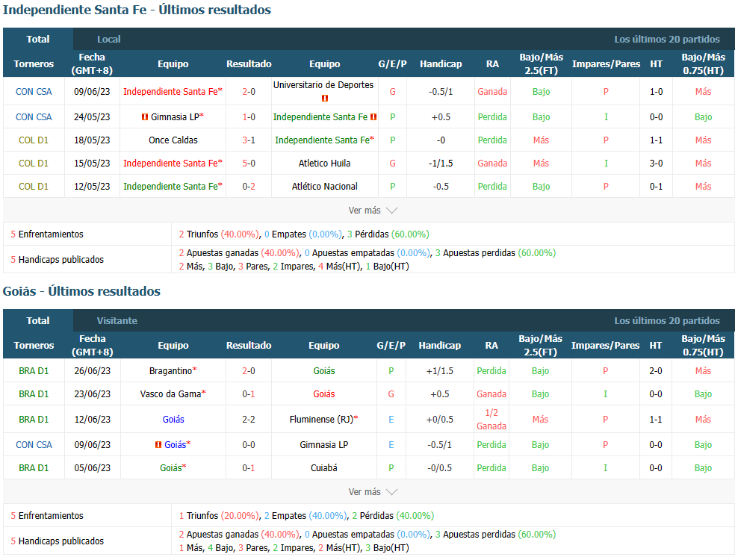The height and width of the screenshot is (560, 738).
Task: Open Los últimos 20 partidos selector in Goiás table
Action: [666, 320]
